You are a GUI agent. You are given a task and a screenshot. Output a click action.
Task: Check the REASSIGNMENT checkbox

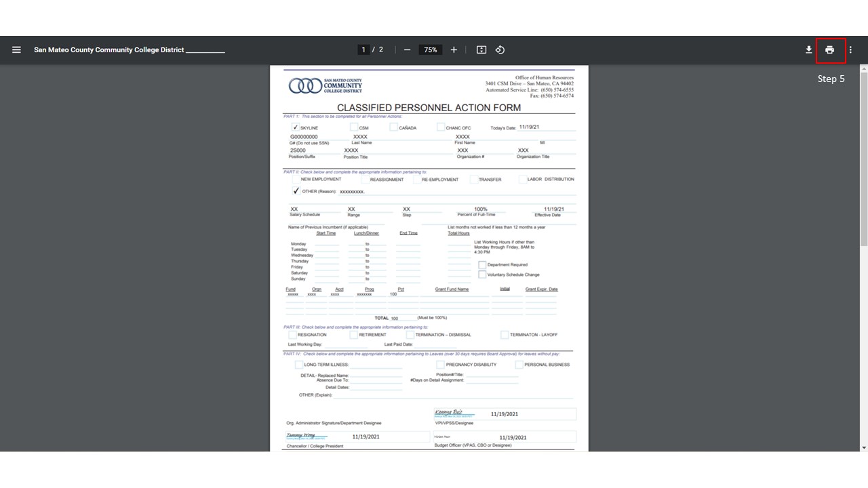366,180
